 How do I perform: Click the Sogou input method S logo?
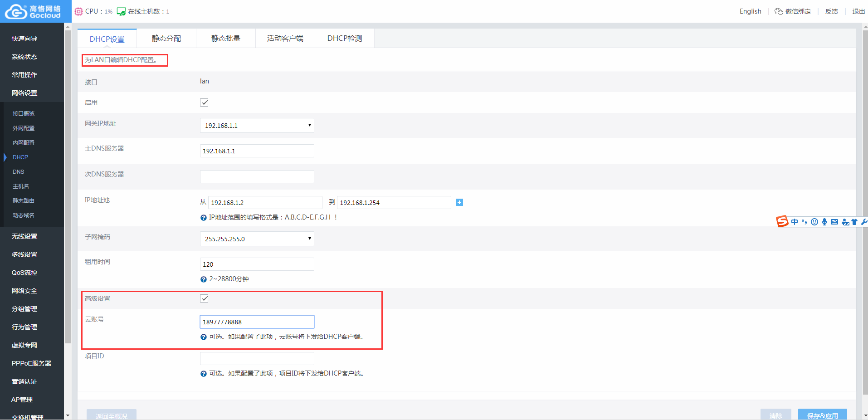[782, 221]
